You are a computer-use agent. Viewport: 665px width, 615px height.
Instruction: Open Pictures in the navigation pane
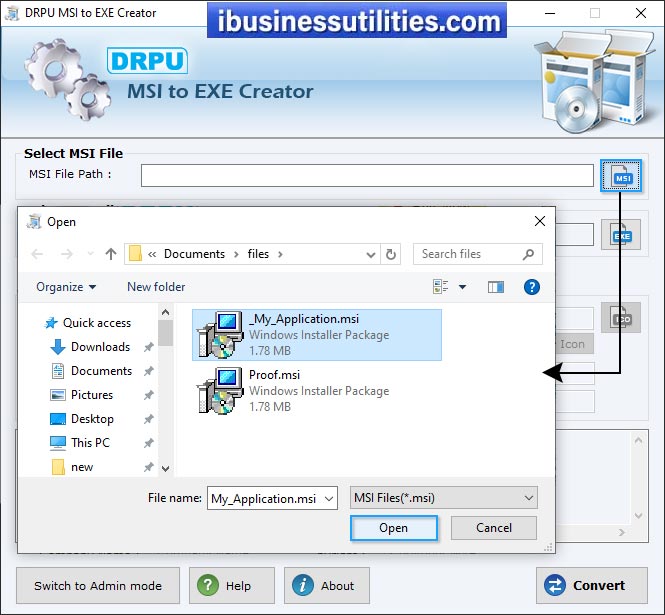(81, 395)
